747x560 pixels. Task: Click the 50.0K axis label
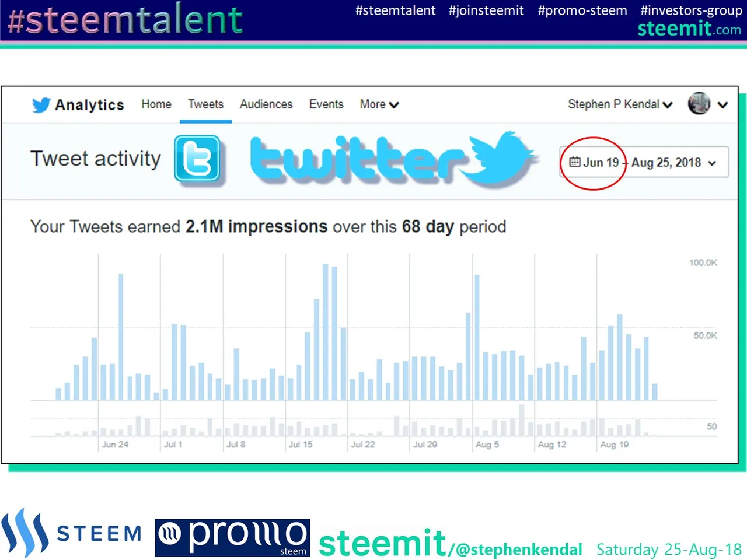705,335
